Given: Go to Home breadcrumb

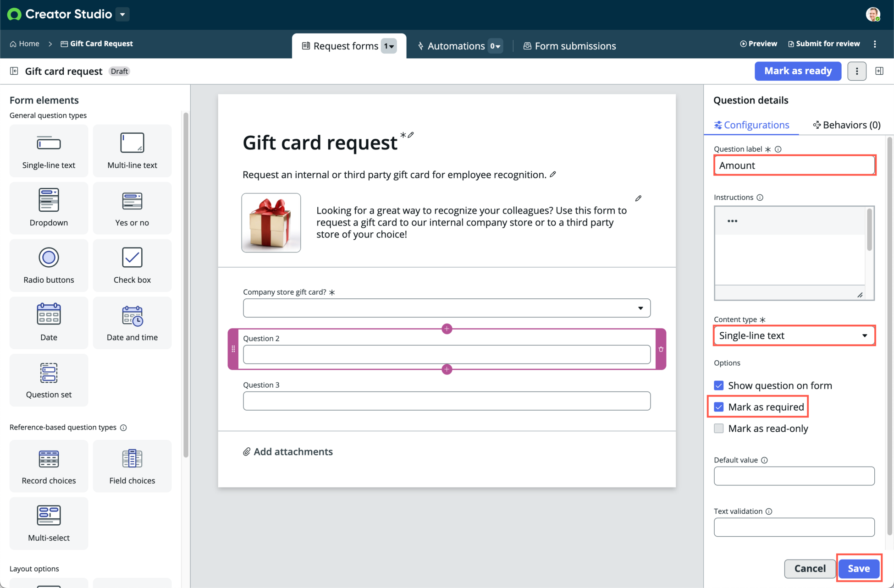Looking at the screenshot, I should pos(25,44).
